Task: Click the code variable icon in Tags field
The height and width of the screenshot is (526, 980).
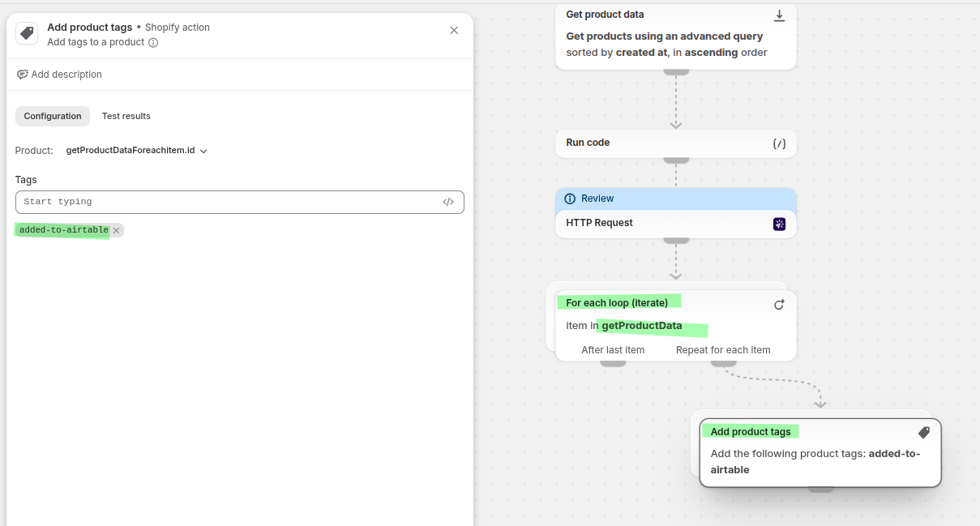Action: click(448, 202)
